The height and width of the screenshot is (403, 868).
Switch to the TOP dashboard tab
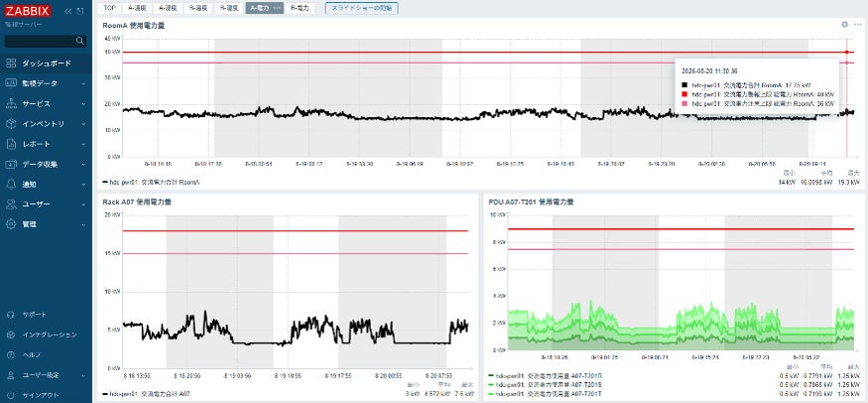(109, 8)
